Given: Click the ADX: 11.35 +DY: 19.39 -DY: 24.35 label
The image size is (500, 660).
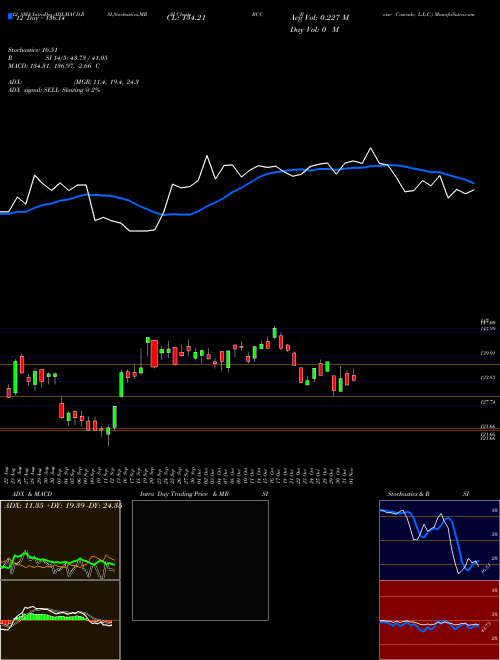Looking at the screenshot, I should pyautogui.click(x=63, y=506).
